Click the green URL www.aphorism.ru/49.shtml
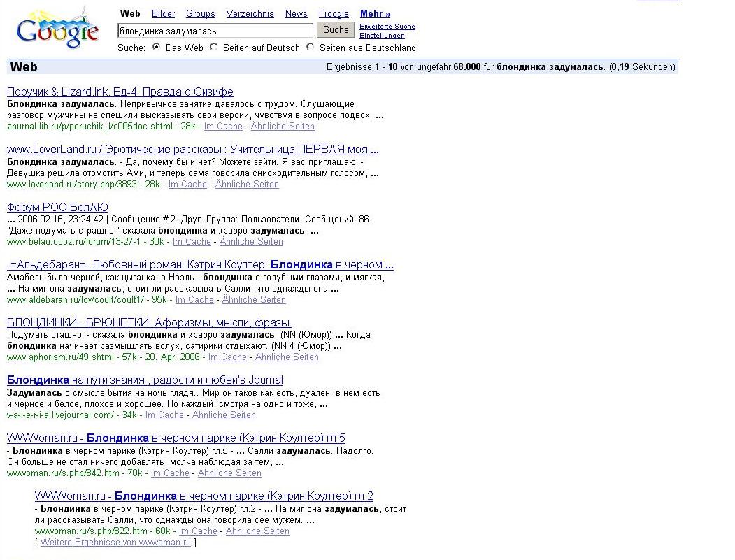The height and width of the screenshot is (560, 735). 60,357
